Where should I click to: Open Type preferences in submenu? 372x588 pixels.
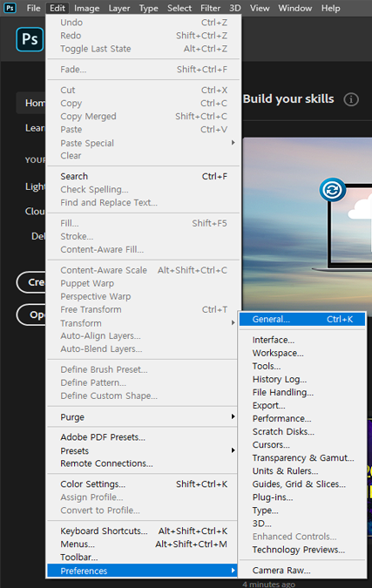tap(302, 510)
